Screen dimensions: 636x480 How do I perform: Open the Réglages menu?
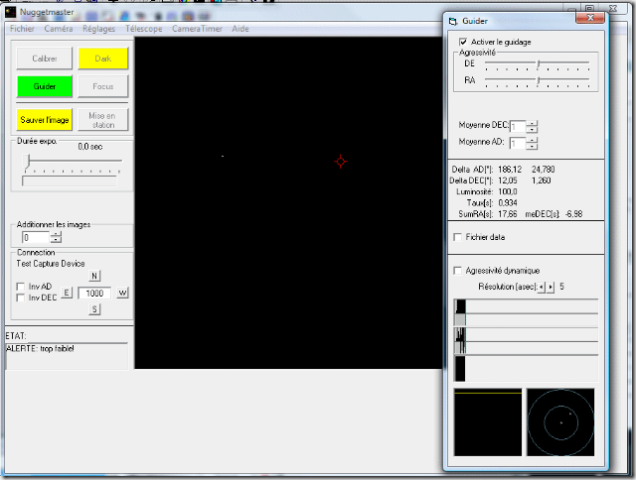[x=99, y=29]
